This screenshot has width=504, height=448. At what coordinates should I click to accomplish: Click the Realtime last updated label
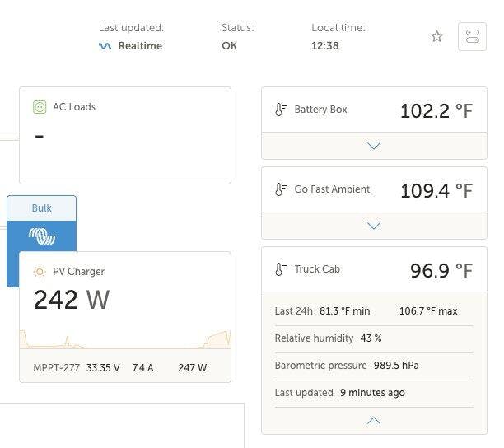click(140, 46)
